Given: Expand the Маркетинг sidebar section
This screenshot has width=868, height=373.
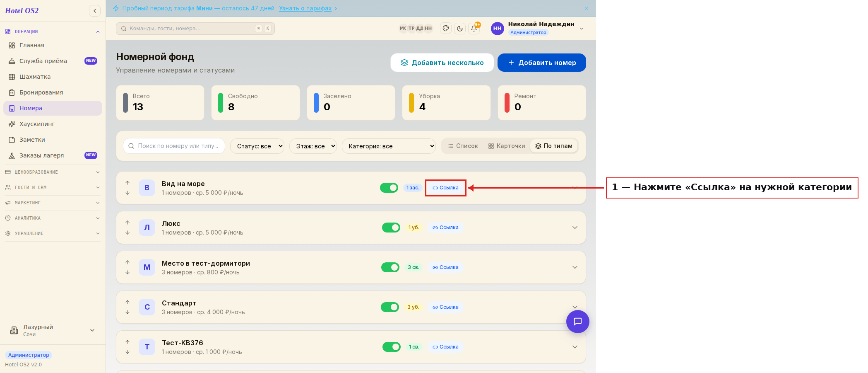Looking at the screenshot, I should pyautogui.click(x=53, y=203).
